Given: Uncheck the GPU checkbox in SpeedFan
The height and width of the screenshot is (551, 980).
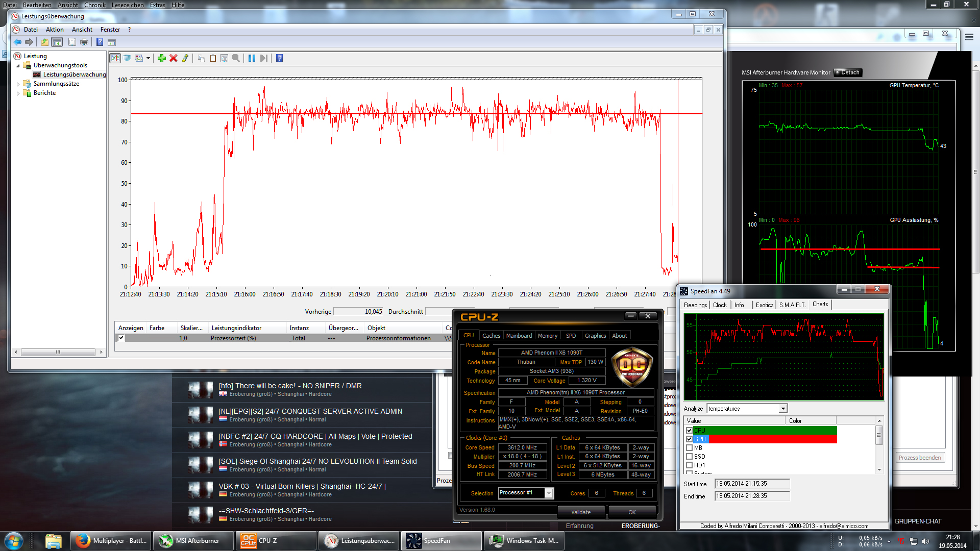Looking at the screenshot, I should [x=689, y=439].
